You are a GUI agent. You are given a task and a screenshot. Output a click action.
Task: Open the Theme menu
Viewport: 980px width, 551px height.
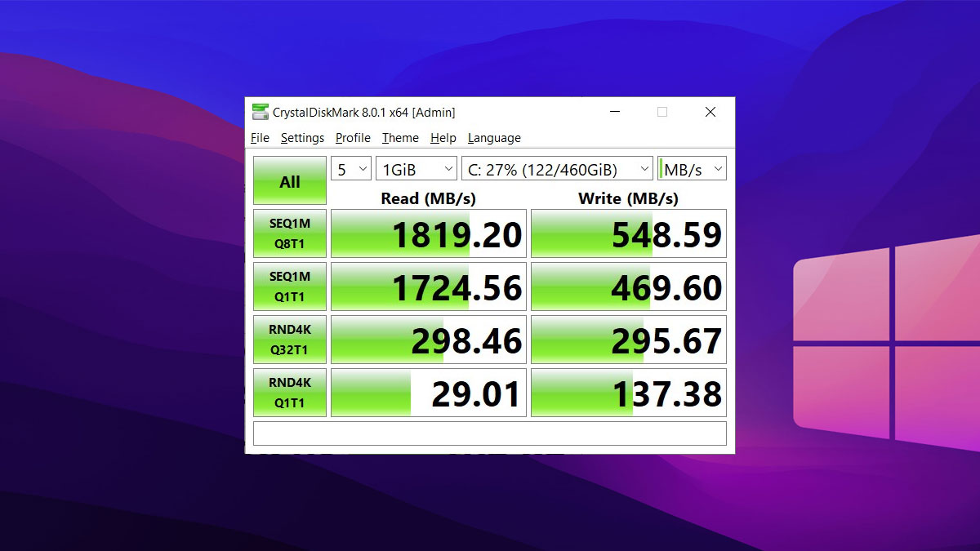400,138
